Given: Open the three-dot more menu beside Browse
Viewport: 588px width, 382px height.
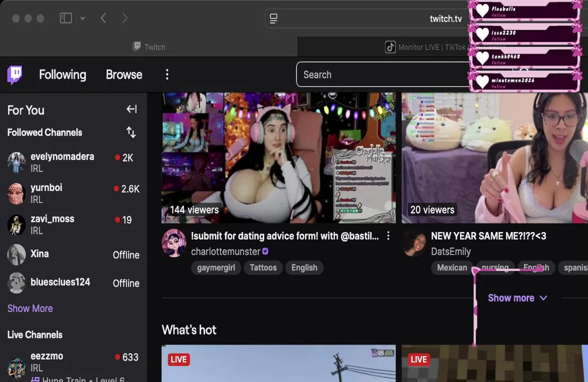Looking at the screenshot, I should tap(167, 75).
